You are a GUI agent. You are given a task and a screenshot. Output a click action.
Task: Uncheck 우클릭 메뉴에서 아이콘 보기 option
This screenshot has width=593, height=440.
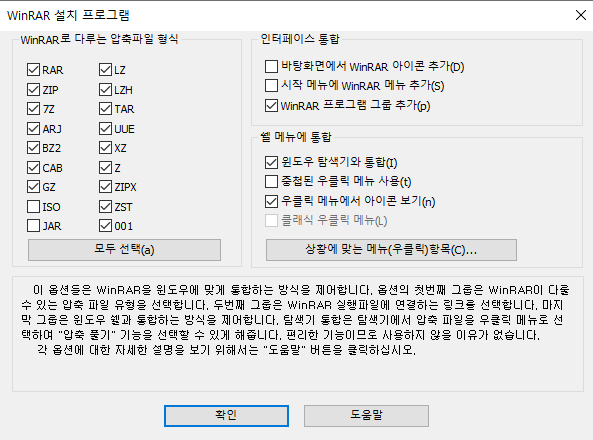pyautogui.click(x=271, y=201)
